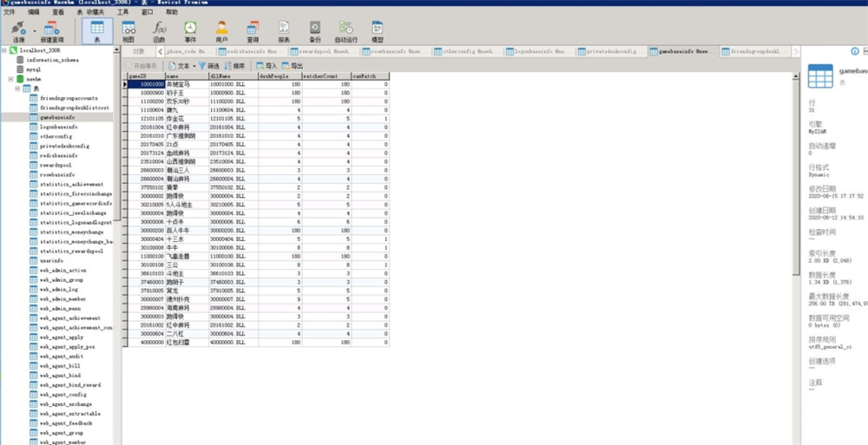Select the 视图 (View) toolbar icon
This screenshot has height=445, width=868.
pos(128,30)
